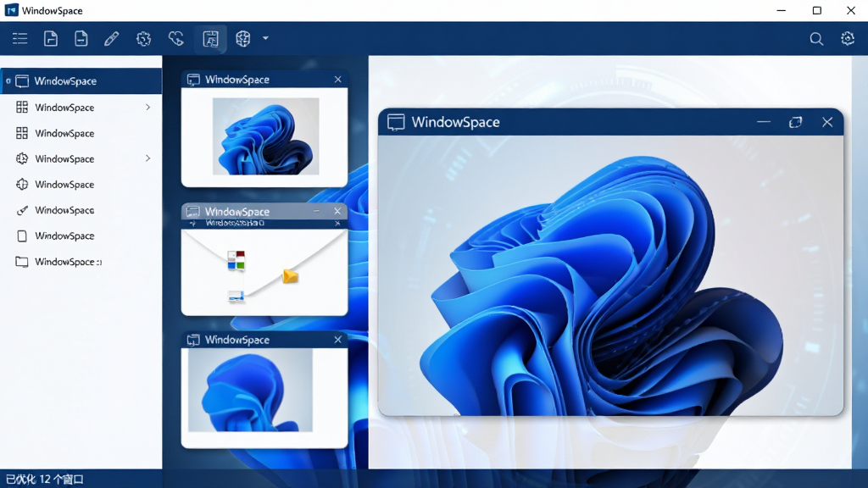Select the sidebar row with the brush icon
The image size is (868, 488).
coord(81,210)
